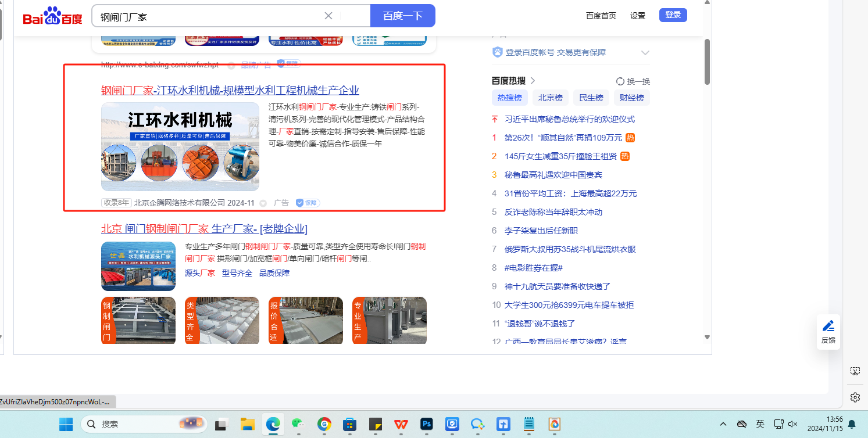The height and width of the screenshot is (438, 868).
Task: Open hot search 秘鲁最高礼遇欢迎中国贵宾
Action: 553,175
